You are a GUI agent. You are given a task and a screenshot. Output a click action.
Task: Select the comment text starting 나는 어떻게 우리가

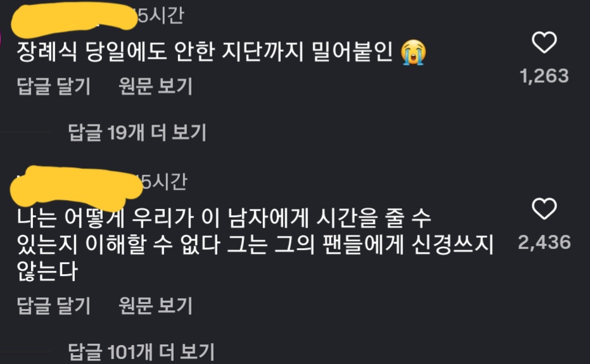click(x=255, y=244)
